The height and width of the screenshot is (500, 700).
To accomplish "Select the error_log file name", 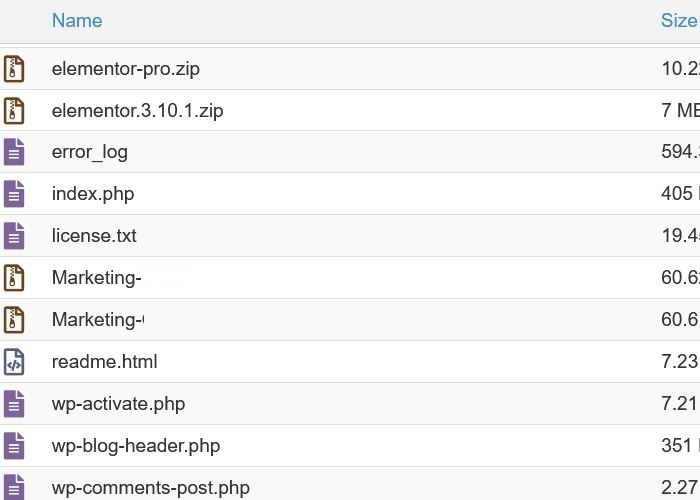I will click(90, 152).
